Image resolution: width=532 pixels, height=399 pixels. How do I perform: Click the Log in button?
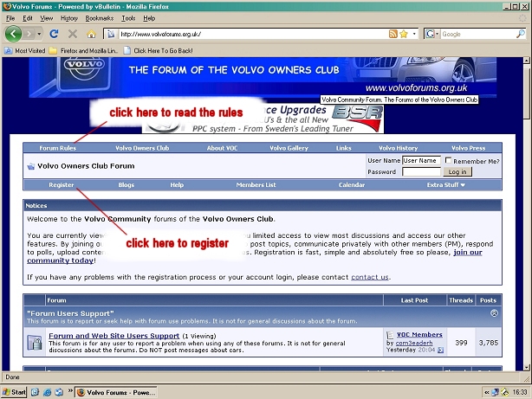[x=457, y=171]
